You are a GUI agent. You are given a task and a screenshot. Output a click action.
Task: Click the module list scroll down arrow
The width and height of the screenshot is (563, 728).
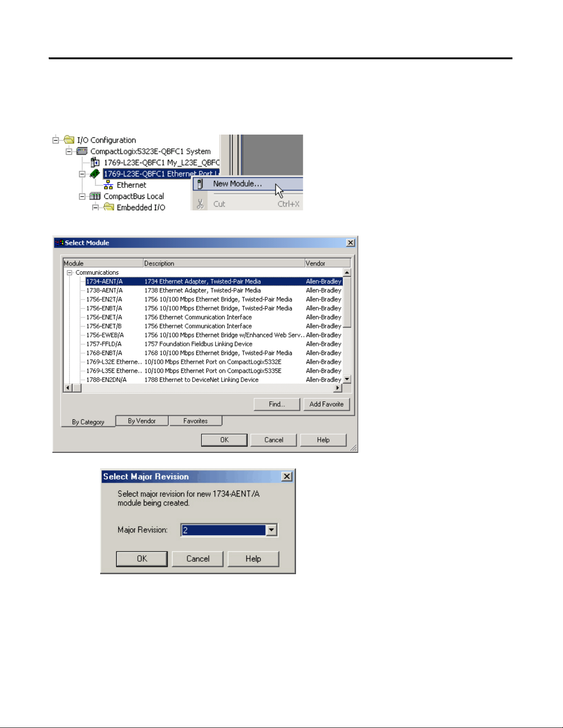(347, 379)
